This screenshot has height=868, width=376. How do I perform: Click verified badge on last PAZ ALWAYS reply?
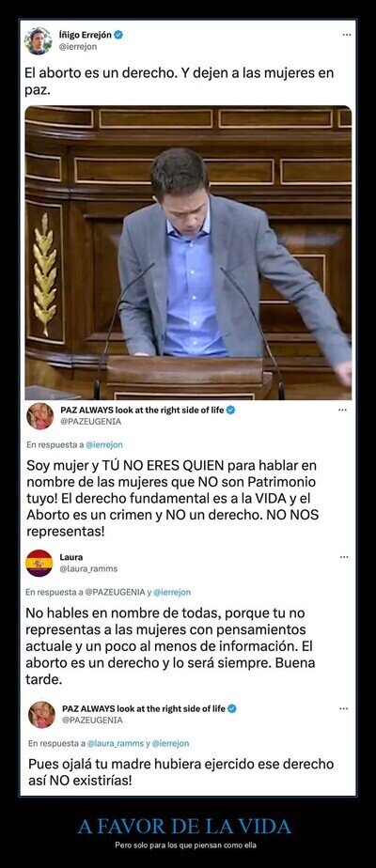pos(232,708)
